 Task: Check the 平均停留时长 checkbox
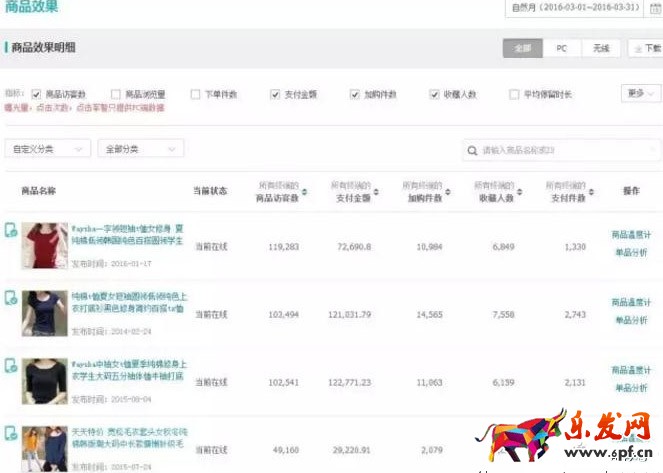(514, 94)
